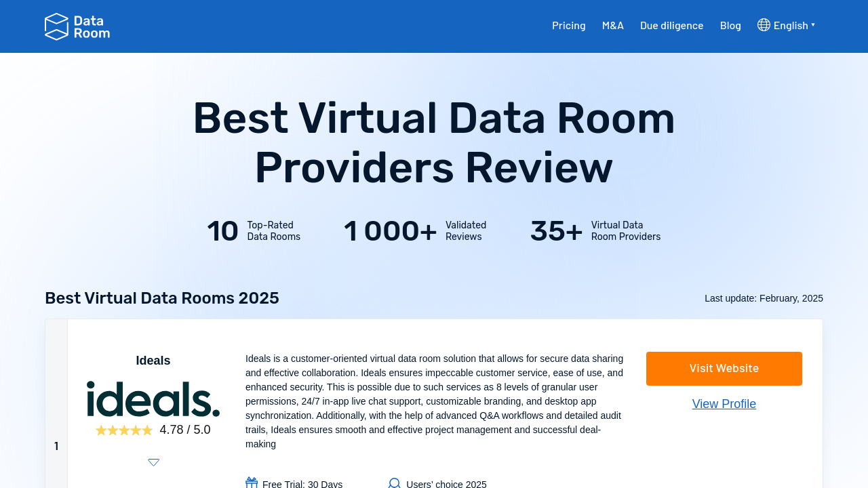Go to Due diligence page

[672, 26]
